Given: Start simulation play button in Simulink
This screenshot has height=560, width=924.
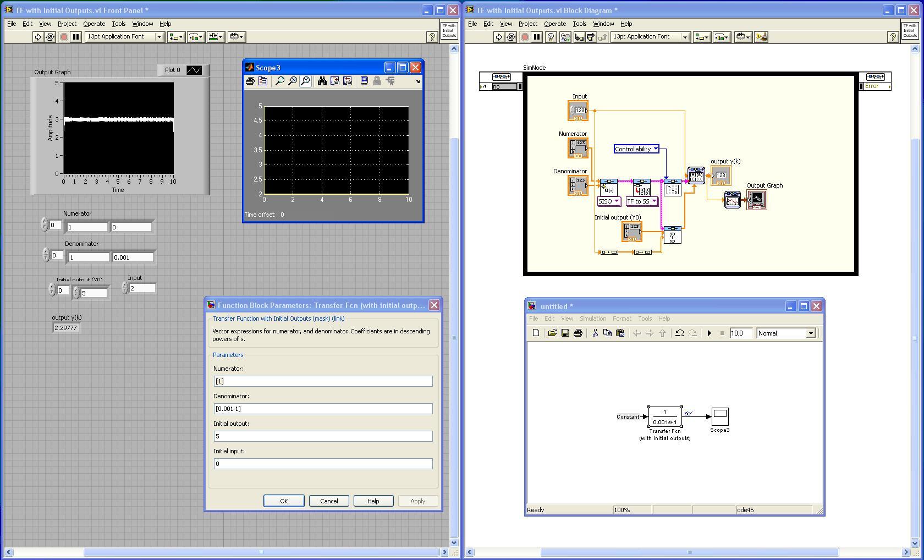Looking at the screenshot, I should click(x=709, y=333).
